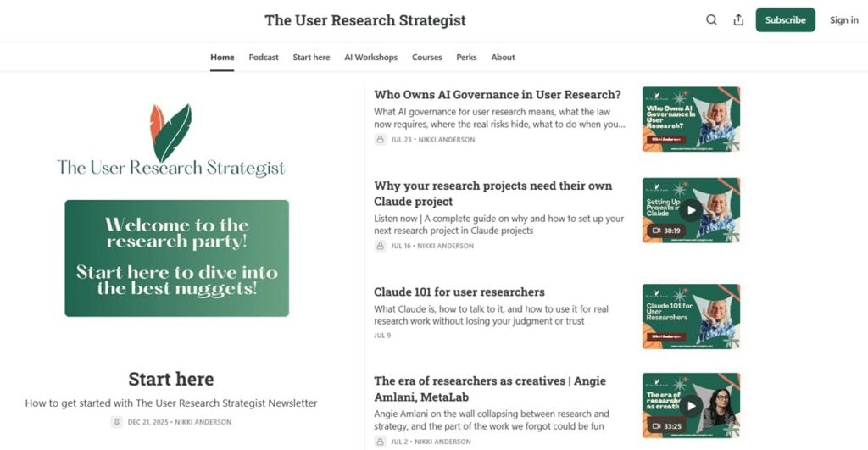Open the Perks tab

(466, 57)
